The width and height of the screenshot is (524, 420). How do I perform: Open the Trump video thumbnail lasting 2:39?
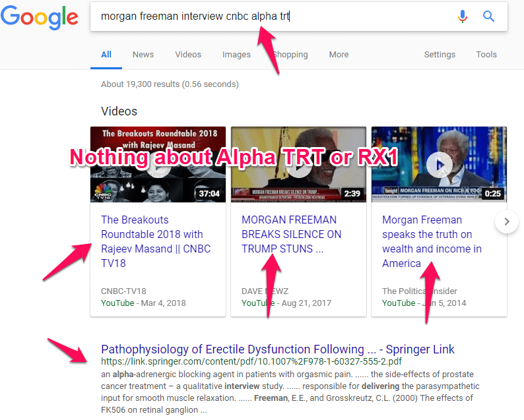pos(298,165)
